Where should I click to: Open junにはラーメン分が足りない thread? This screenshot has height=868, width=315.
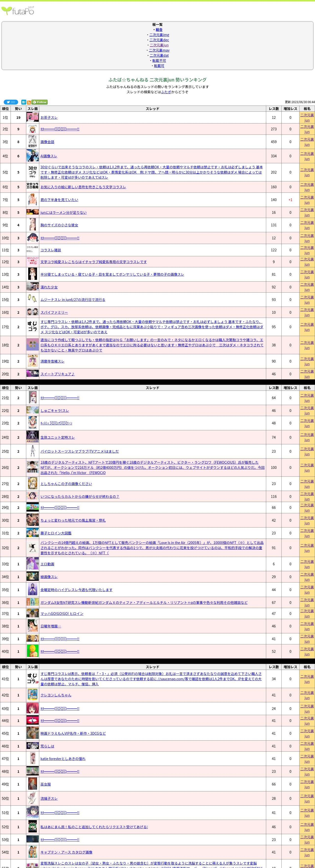64,213
